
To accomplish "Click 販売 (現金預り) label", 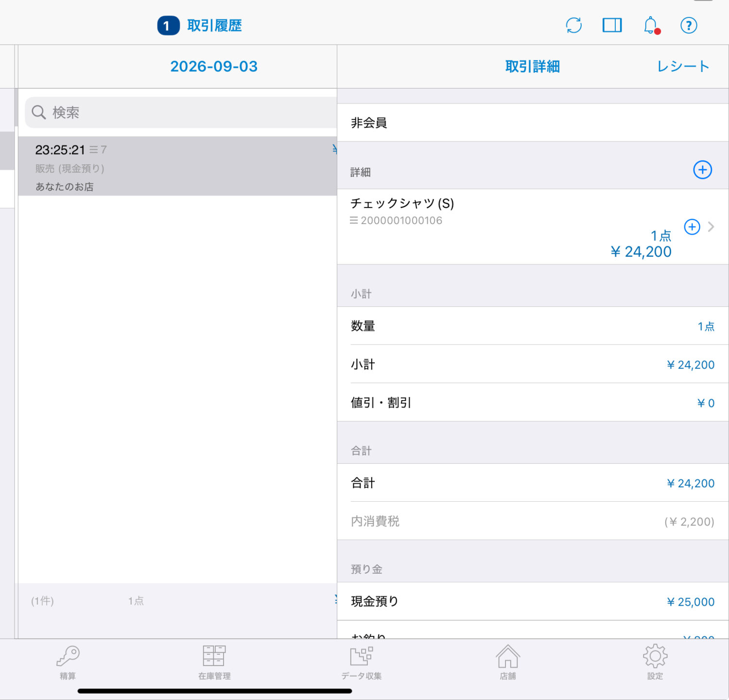I will [x=70, y=169].
